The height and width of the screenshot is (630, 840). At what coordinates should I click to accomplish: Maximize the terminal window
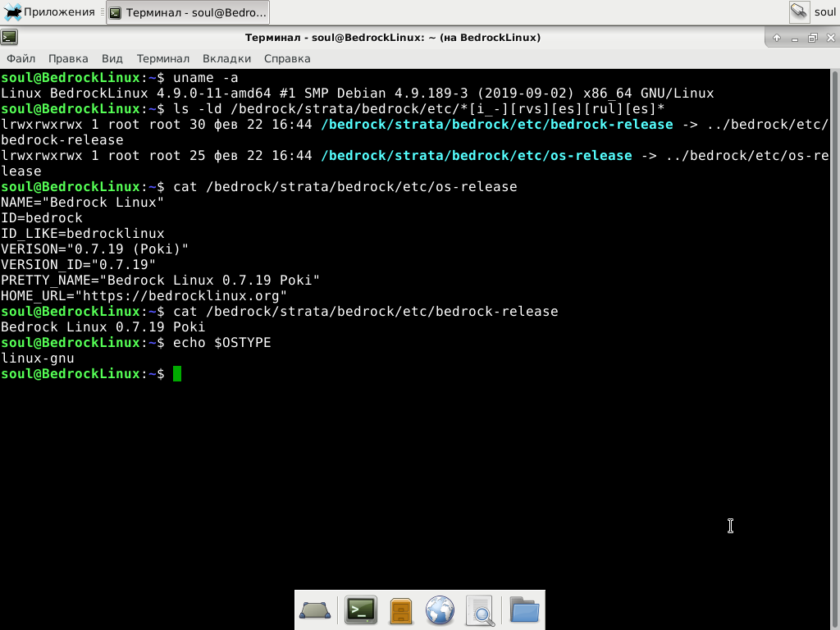pyautogui.click(x=813, y=38)
